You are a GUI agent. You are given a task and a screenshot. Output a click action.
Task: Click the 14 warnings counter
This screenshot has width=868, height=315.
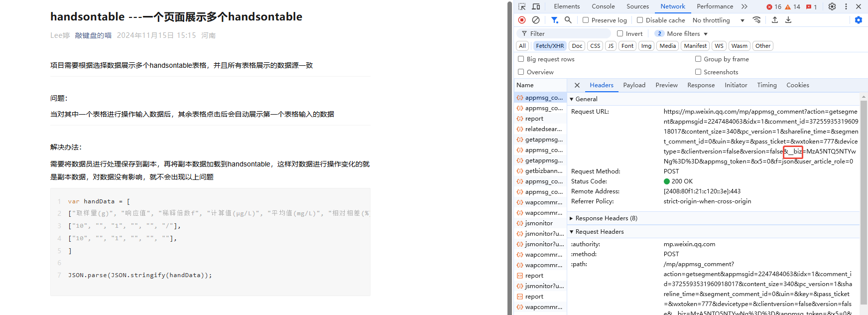click(792, 6)
